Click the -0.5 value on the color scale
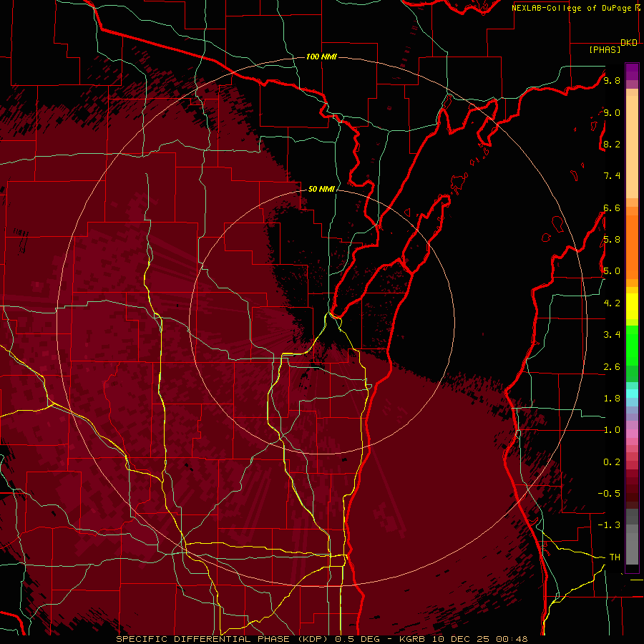Screen dimensions: 644x644 tap(609, 494)
